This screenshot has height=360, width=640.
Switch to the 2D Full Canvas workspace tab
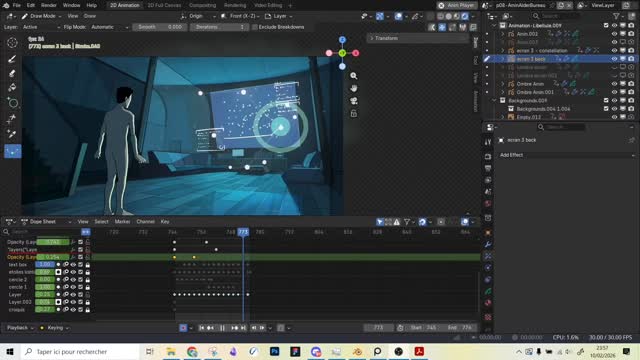164,5
